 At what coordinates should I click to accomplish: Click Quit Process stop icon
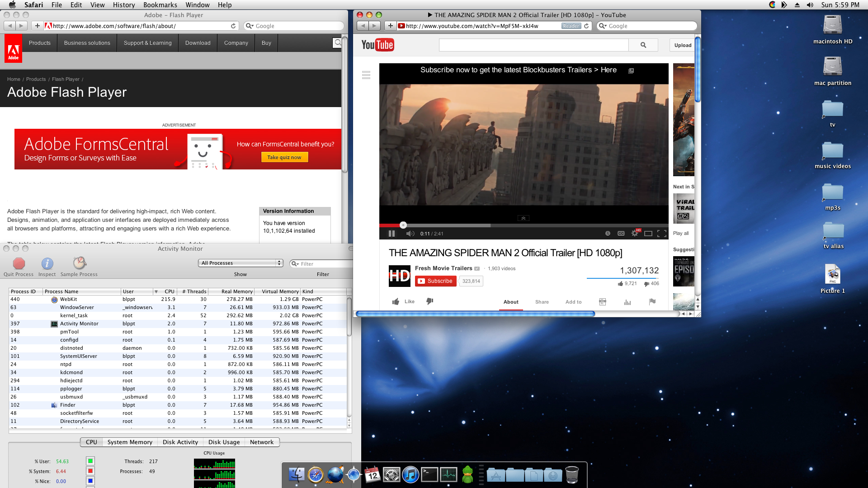[x=19, y=263]
